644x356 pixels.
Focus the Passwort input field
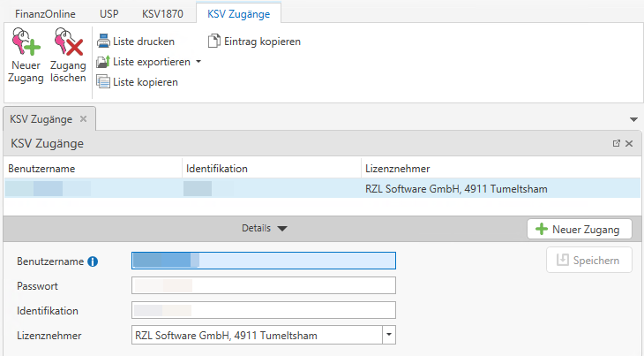point(263,285)
